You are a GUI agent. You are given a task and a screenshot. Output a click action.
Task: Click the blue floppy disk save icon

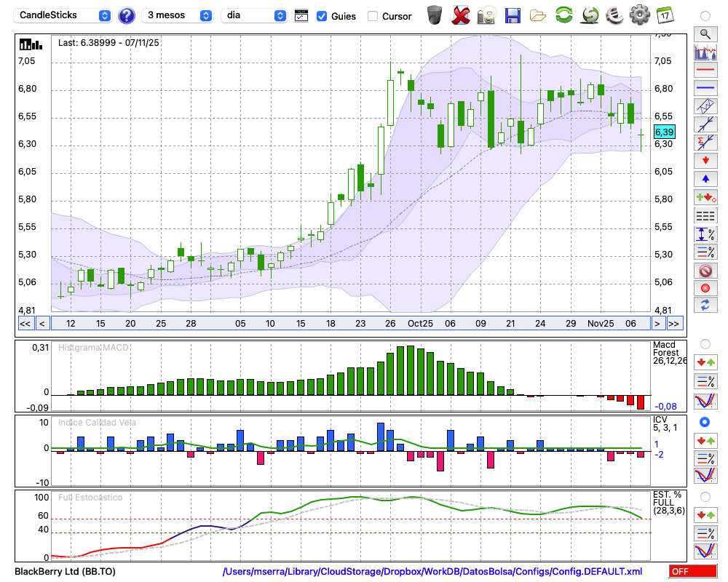(513, 15)
